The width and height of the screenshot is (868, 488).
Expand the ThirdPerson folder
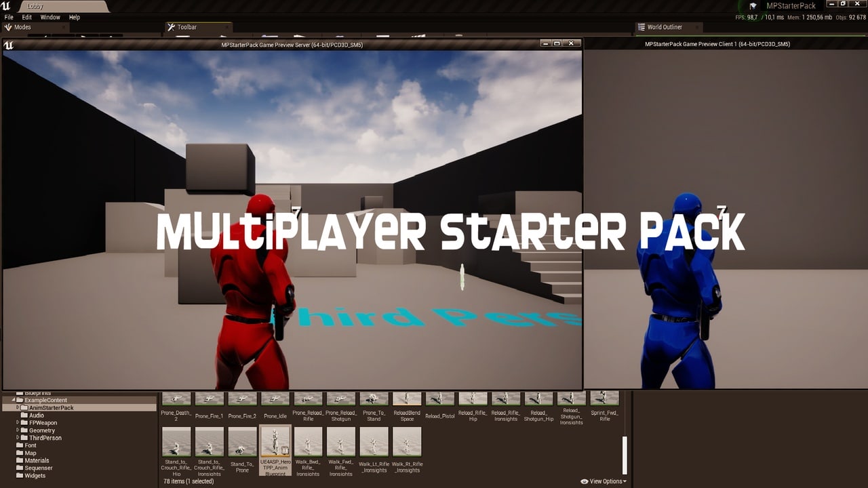point(18,438)
